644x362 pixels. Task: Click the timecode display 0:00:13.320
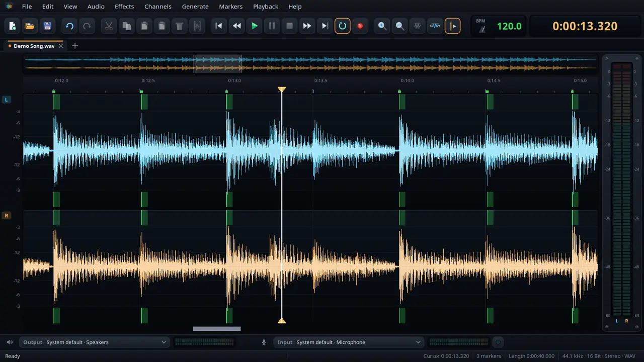(x=585, y=26)
